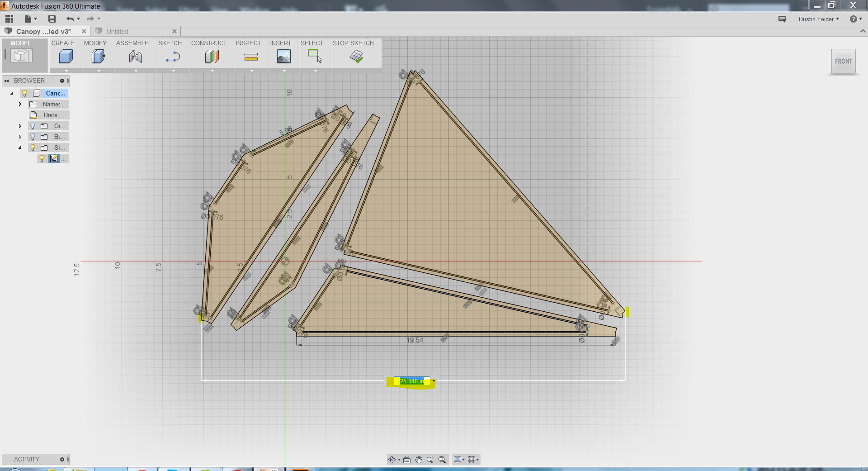Activate the Zoom Window fit tool

coord(442,460)
